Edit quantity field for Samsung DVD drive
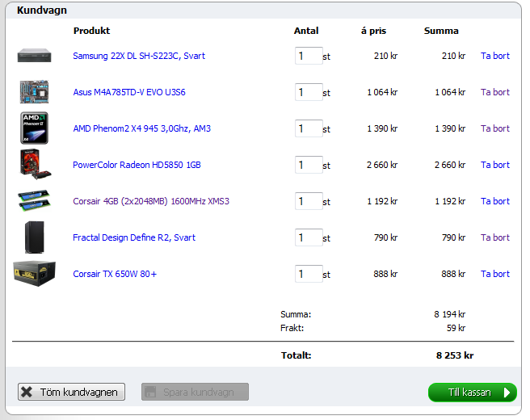Viewport: 530px width, 420px height. pyautogui.click(x=308, y=56)
